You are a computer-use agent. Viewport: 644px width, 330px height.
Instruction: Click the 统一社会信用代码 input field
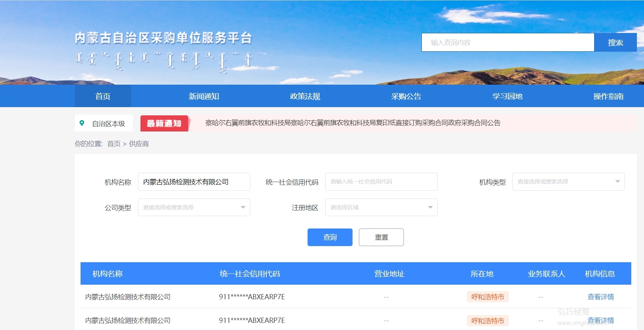tap(381, 182)
